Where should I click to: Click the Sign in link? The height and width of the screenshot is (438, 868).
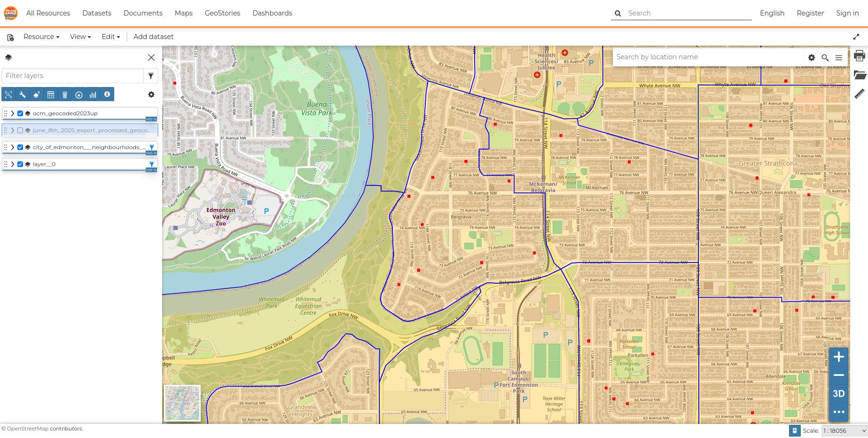[847, 13]
